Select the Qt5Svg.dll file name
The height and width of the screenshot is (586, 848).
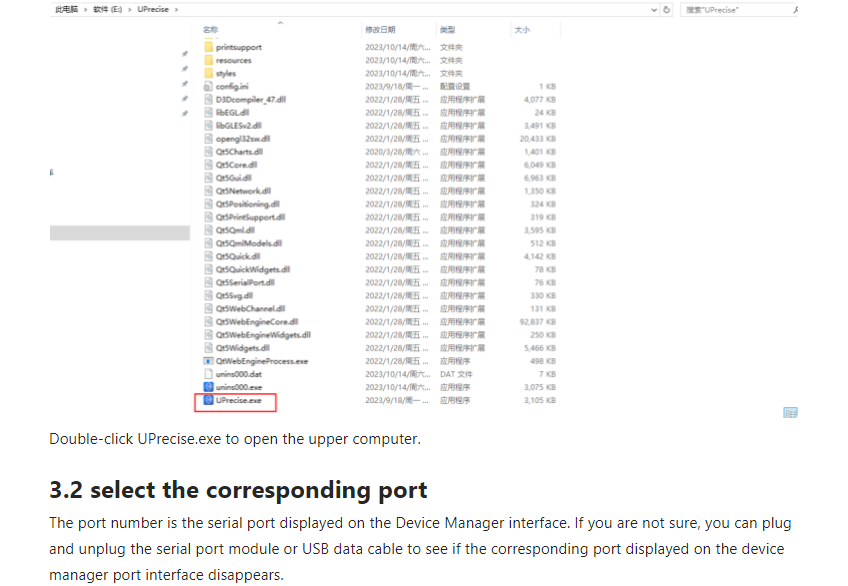[234, 296]
